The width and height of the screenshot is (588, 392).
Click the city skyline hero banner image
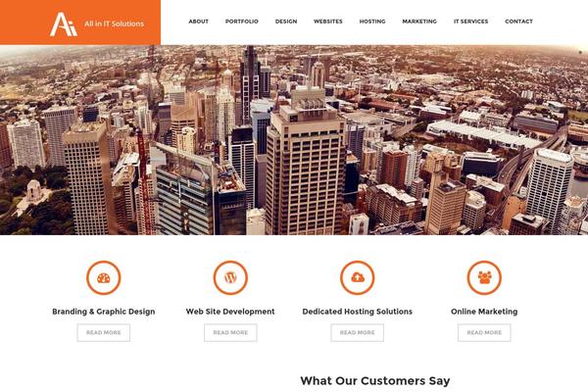click(x=294, y=140)
